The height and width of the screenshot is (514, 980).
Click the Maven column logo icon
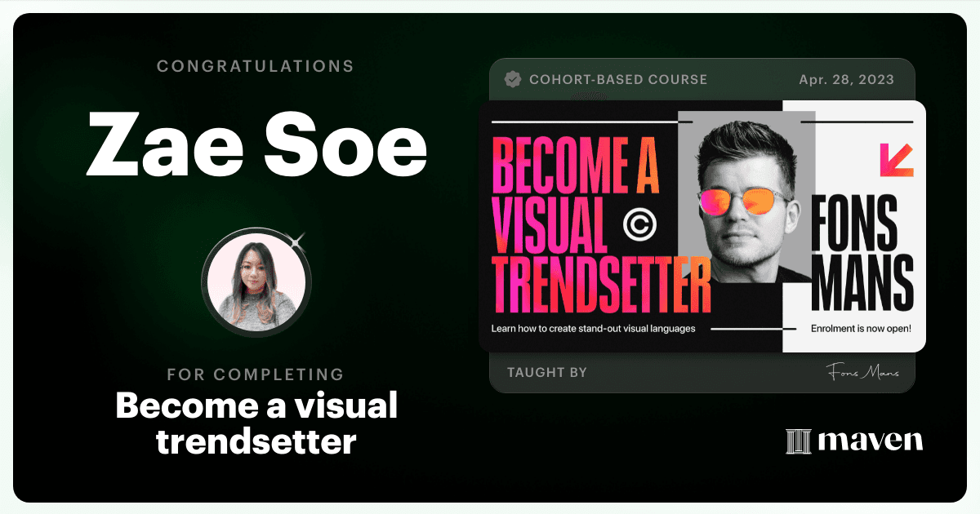(x=798, y=441)
